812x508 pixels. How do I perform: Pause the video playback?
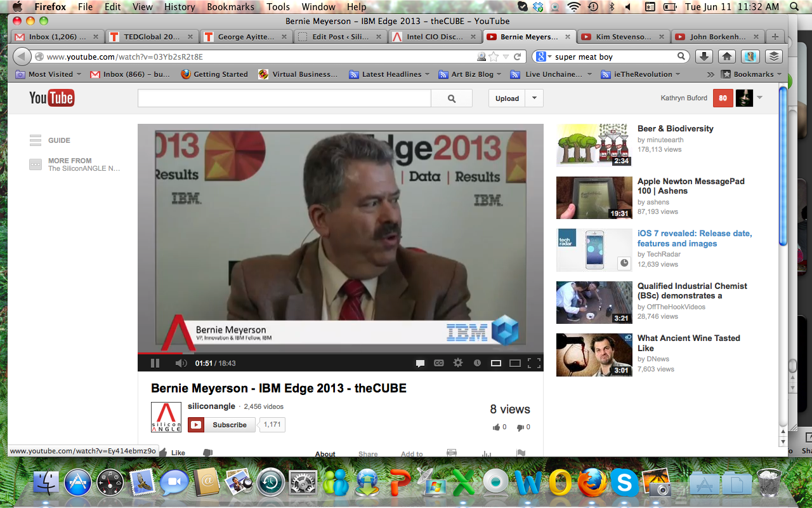tap(155, 363)
